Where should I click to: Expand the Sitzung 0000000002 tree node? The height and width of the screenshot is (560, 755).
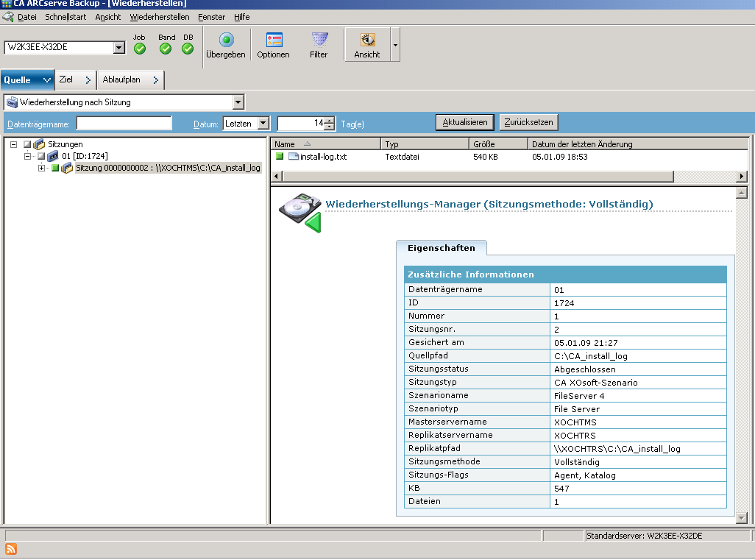click(x=41, y=169)
